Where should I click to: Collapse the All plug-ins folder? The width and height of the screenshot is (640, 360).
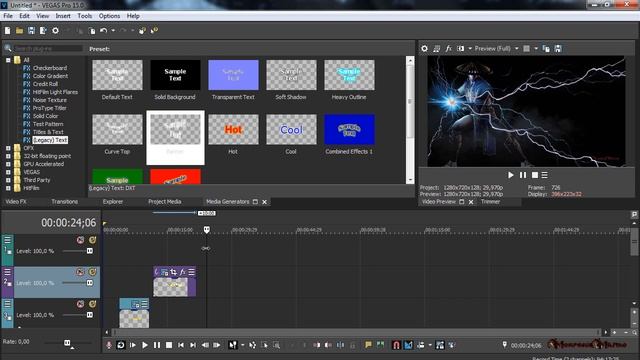[x=8, y=60]
